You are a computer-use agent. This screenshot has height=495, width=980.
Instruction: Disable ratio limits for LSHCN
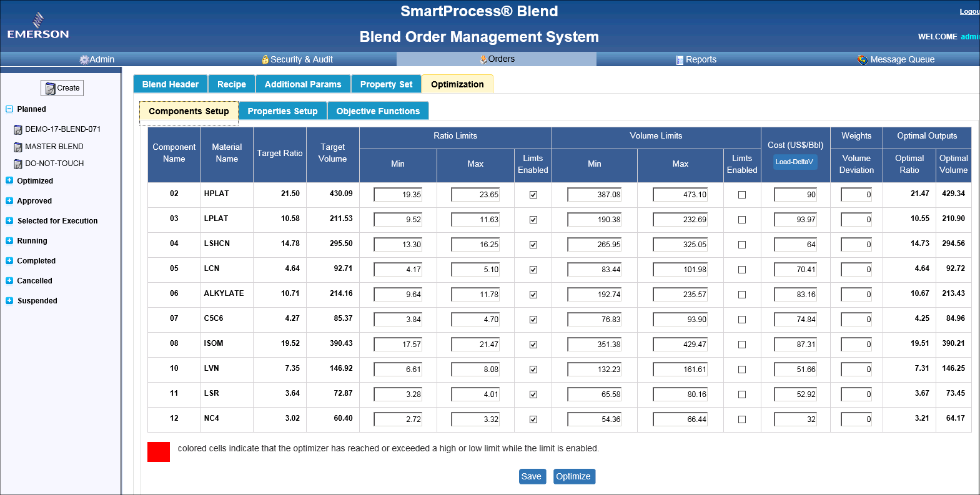[533, 245]
